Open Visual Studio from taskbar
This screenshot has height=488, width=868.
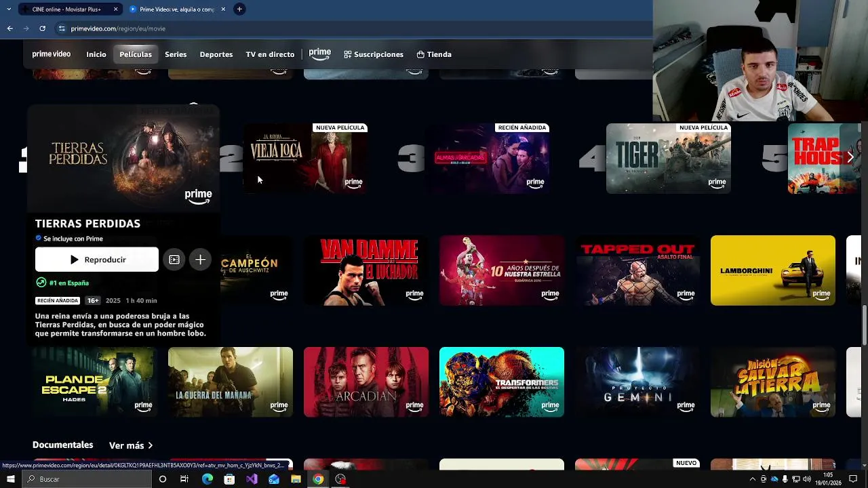pos(252,479)
